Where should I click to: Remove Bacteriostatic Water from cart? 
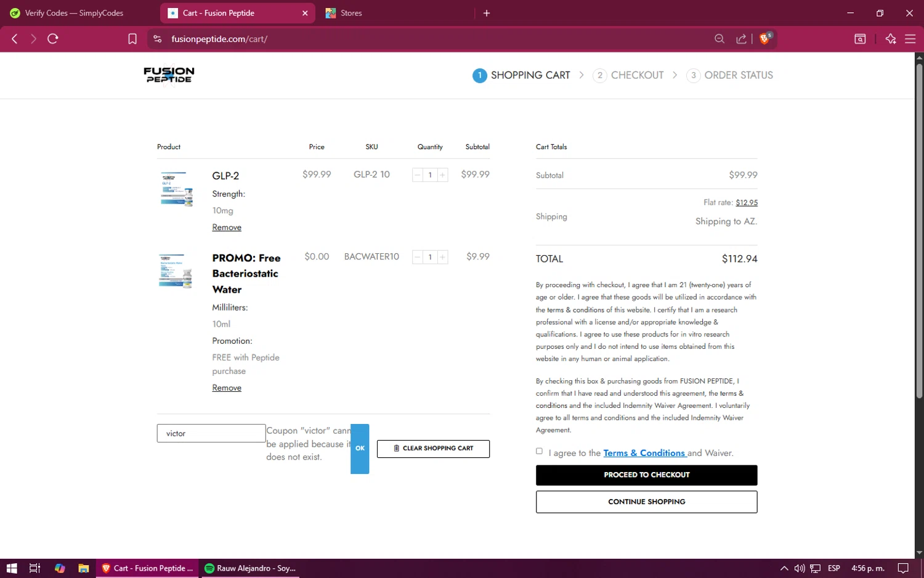[227, 388]
